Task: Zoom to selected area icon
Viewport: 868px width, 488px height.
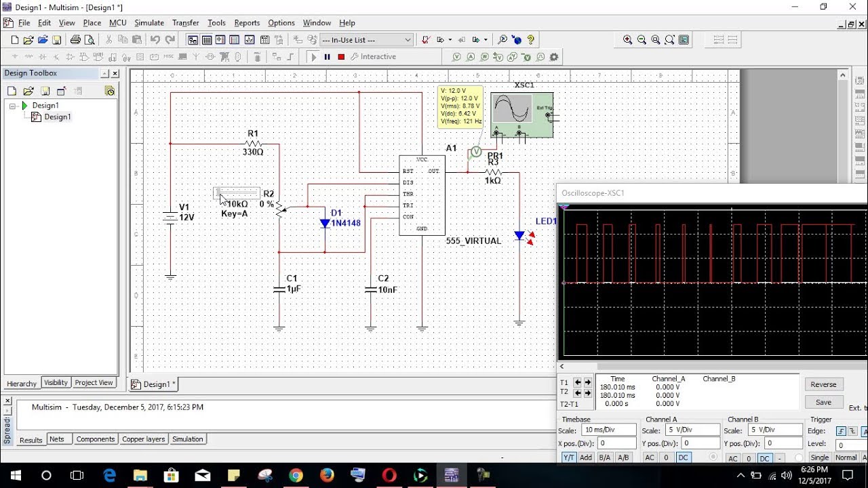Action: [656, 40]
